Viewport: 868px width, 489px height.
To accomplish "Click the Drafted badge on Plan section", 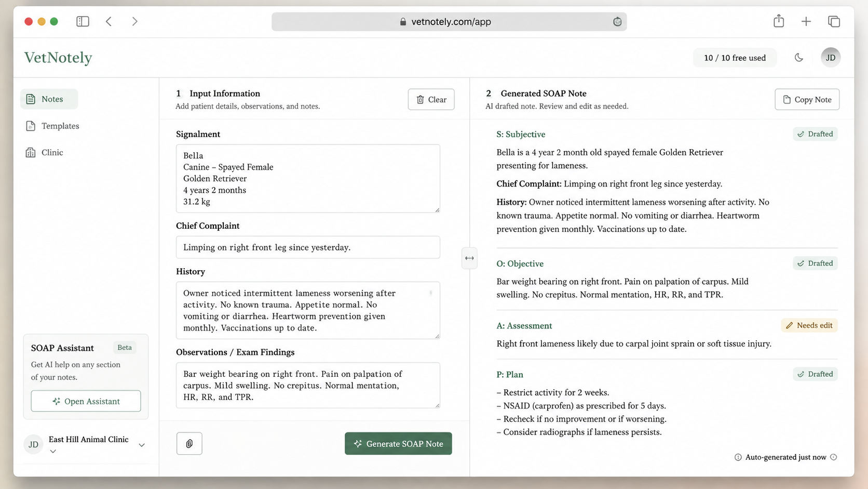I will [815, 374].
